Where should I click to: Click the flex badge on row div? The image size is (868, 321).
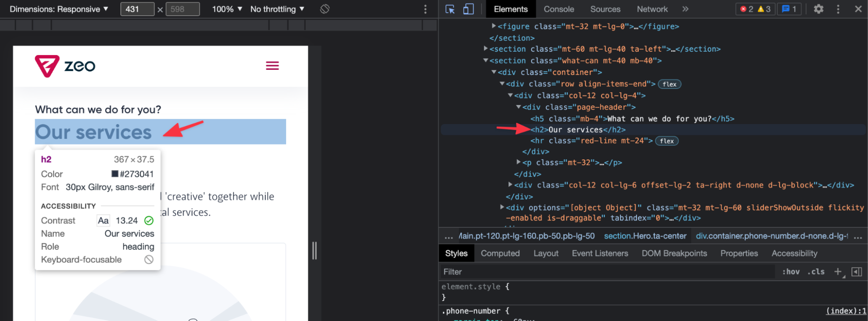pos(670,84)
